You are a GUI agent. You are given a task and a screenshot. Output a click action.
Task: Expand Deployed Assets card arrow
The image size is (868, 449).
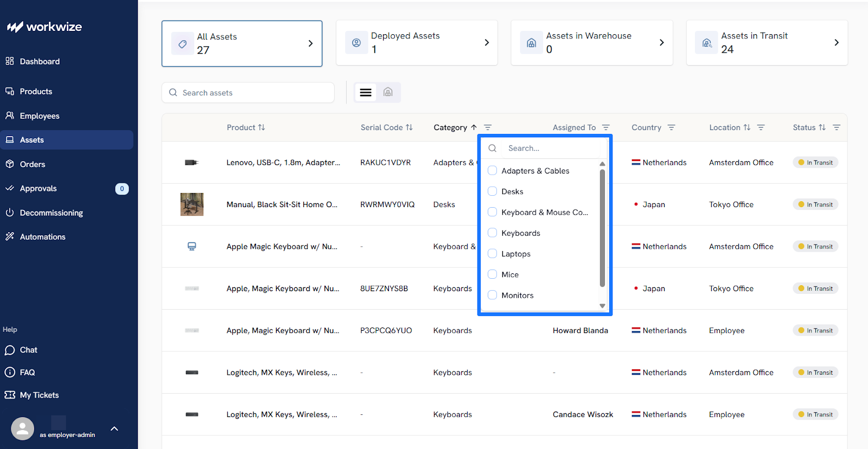pos(486,43)
